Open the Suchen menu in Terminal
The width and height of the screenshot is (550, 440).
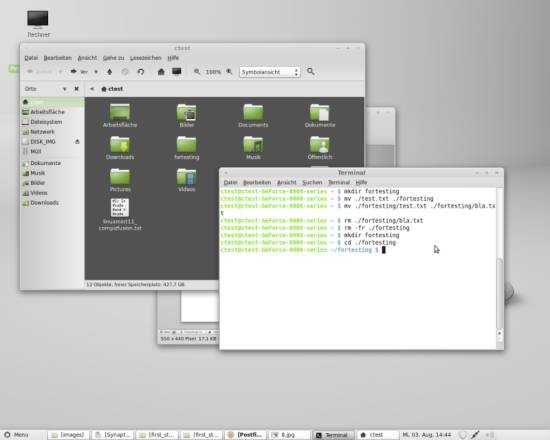point(312,182)
